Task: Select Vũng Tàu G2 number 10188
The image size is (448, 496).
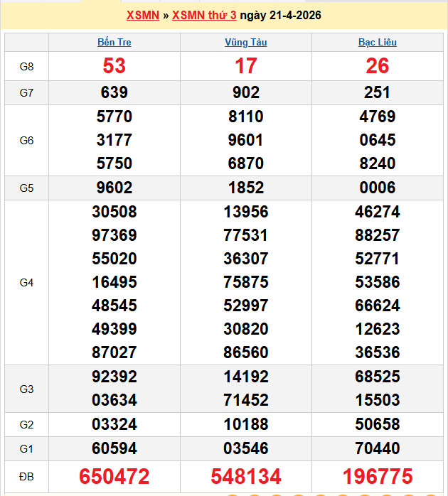Action: (x=245, y=424)
